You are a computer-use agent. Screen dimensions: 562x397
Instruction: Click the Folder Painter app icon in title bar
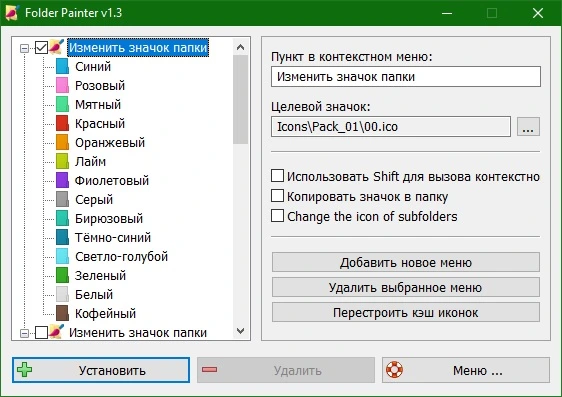[x=12, y=13]
